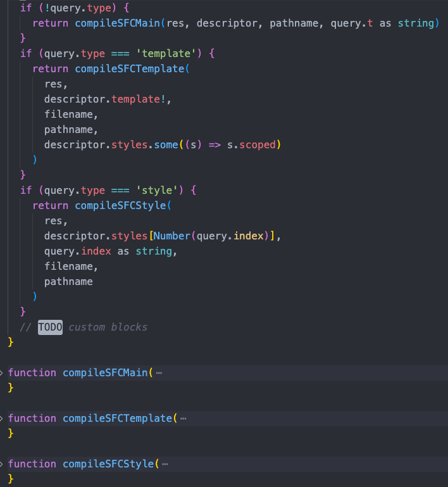Click the highlighted TODO tag

[50, 327]
